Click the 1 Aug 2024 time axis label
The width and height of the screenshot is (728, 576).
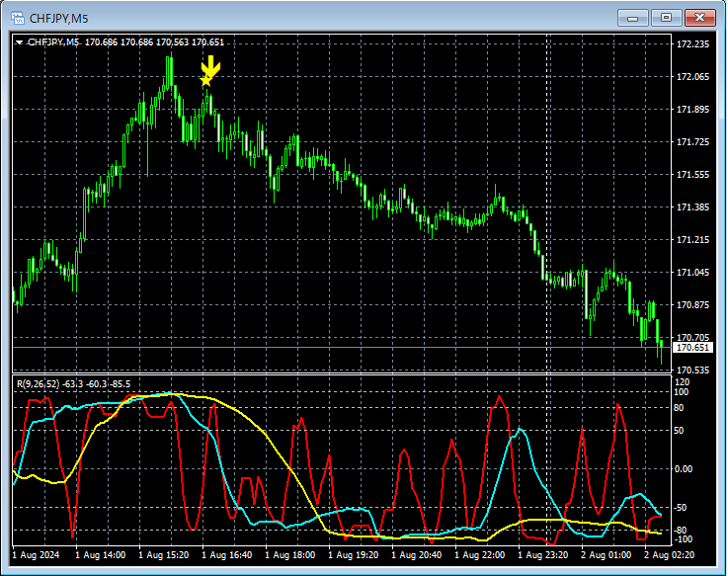click(x=36, y=555)
